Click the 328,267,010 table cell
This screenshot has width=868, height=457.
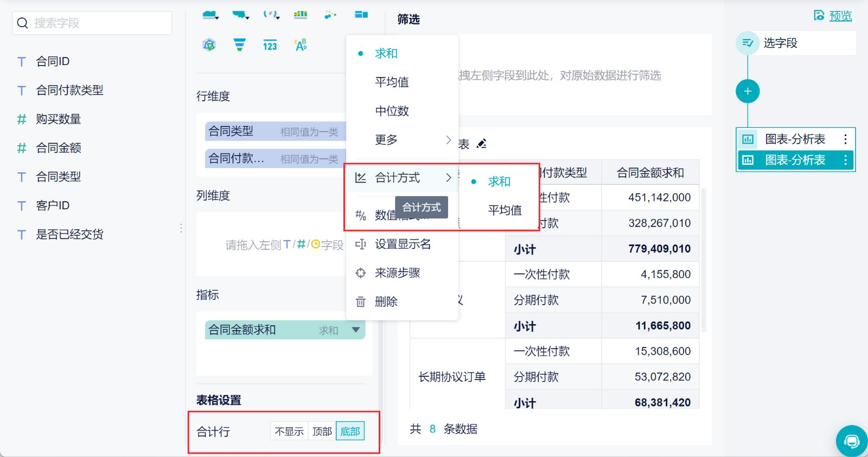point(650,223)
